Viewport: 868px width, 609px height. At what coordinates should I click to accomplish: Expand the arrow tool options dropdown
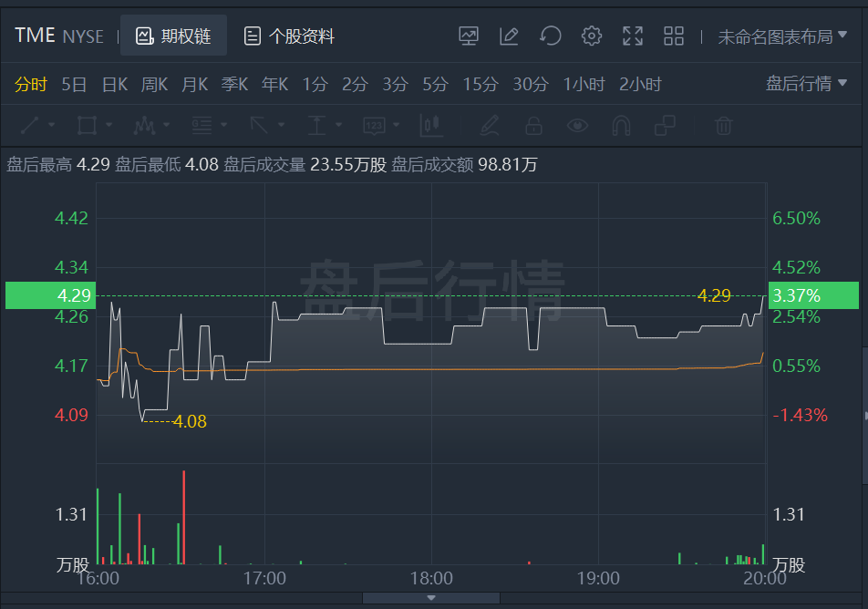click(281, 125)
